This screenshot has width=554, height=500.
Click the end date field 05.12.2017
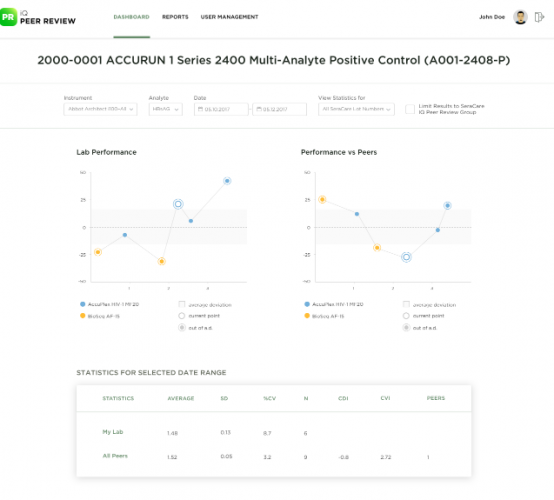[x=279, y=109]
